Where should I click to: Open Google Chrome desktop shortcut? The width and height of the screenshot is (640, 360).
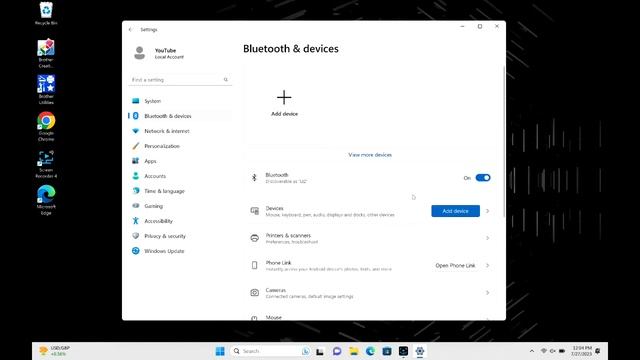tap(46, 127)
